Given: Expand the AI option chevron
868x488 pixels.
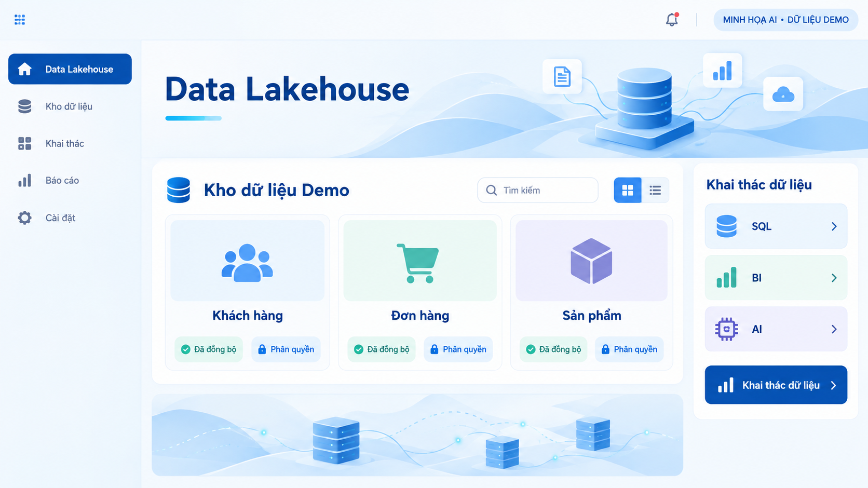Looking at the screenshot, I should (834, 329).
